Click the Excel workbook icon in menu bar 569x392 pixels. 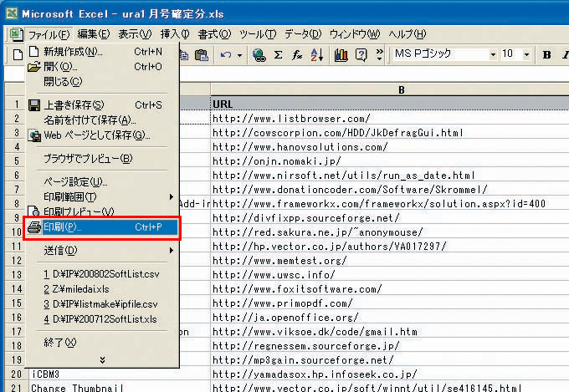tap(16, 34)
